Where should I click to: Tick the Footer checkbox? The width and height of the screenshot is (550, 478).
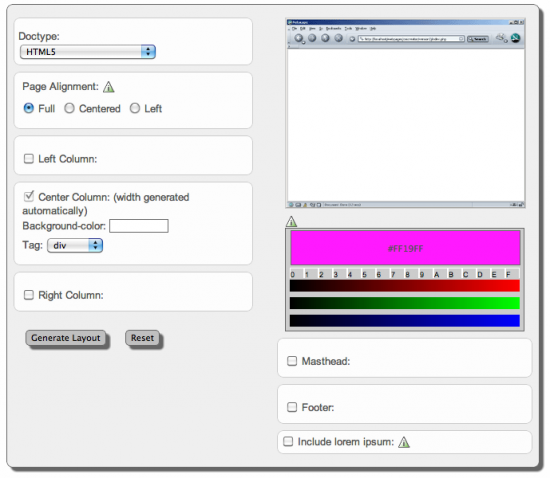click(x=292, y=407)
